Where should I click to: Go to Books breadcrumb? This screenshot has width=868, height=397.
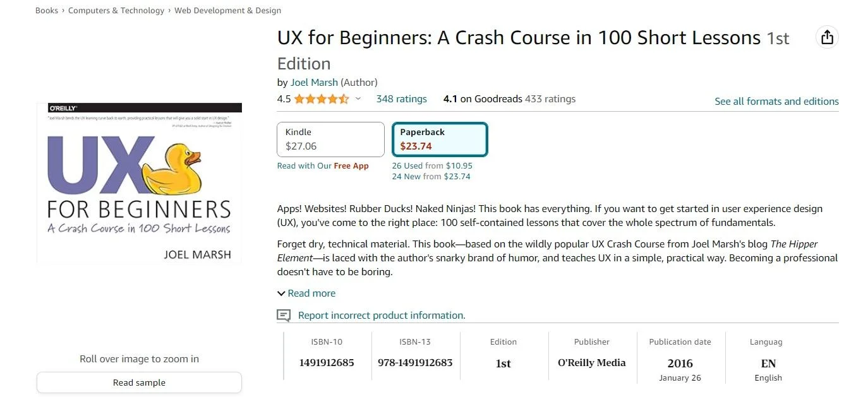tap(47, 11)
